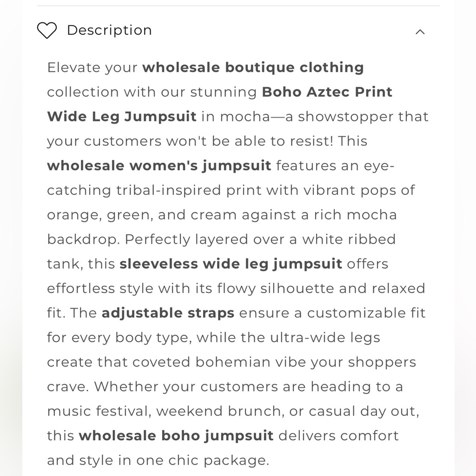This screenshot has width=476, height=476.
Task: Click bold 'wholesale boho jumpsuit' phrase
Action: coord(176,436)
